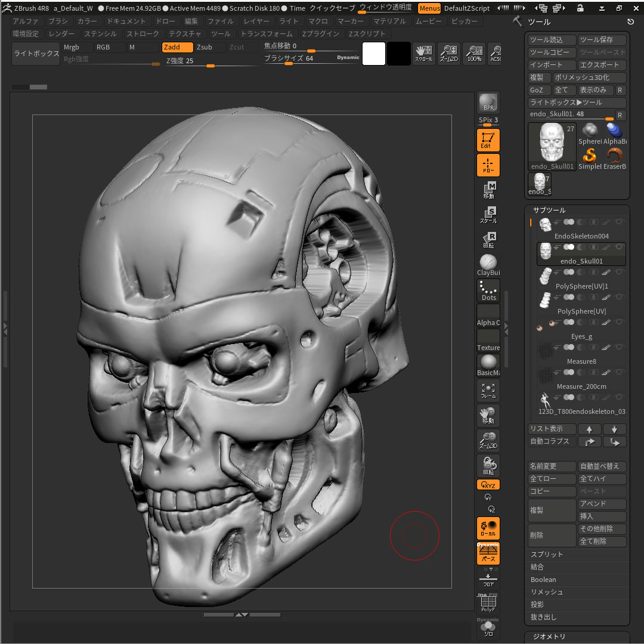Viewport: 644px width, 644px height.
Task: Click the 100% actual size icon
Action: coord(474,54)
